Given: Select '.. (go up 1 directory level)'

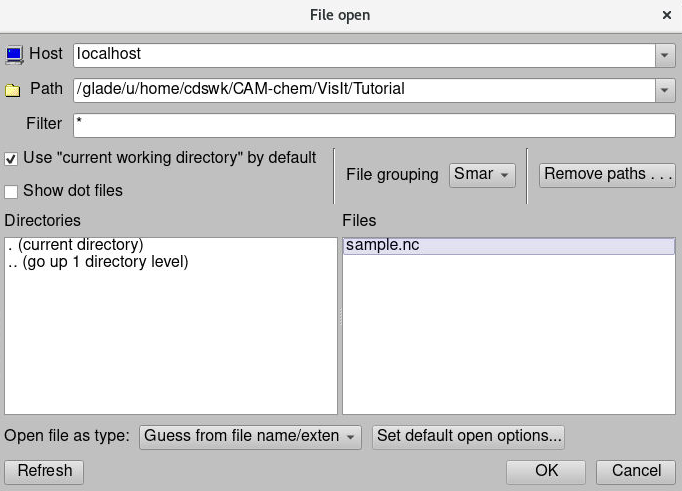Looking at the screenshot, I should tap(97, 262).
